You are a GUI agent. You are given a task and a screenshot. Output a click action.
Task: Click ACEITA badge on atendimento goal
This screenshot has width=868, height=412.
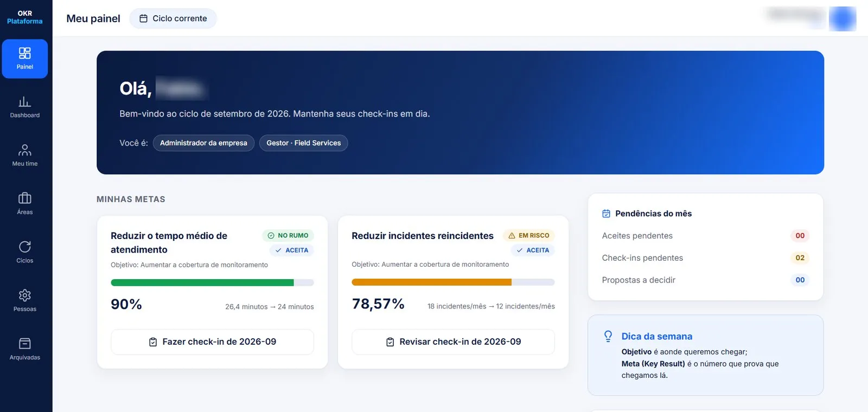click(292, 250)
